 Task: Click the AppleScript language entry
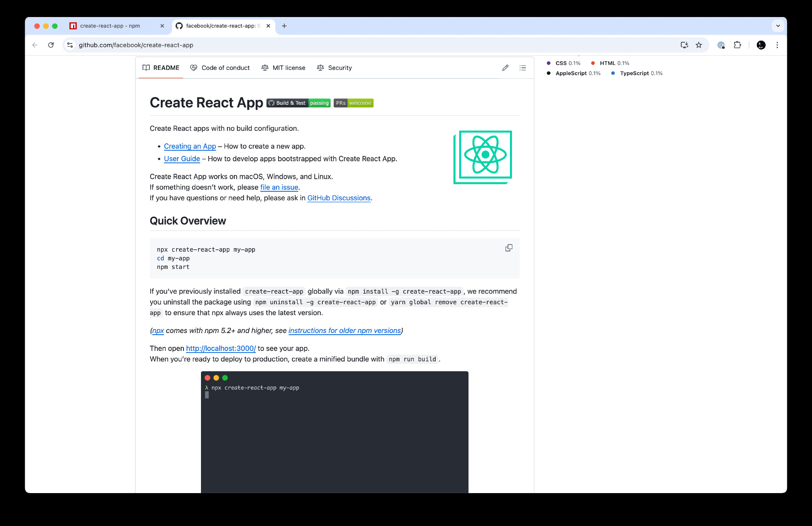click(574, 74)
